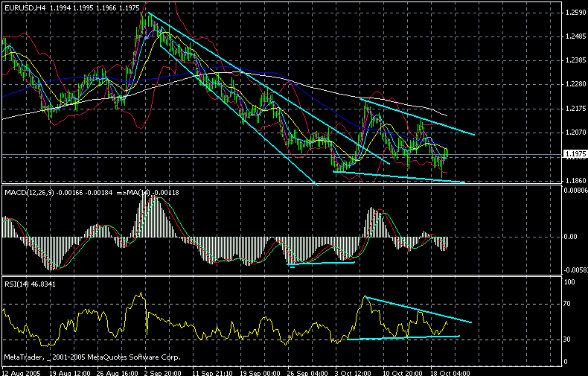Select the horizontal cyan support line in RSI panel

[403, 338]
